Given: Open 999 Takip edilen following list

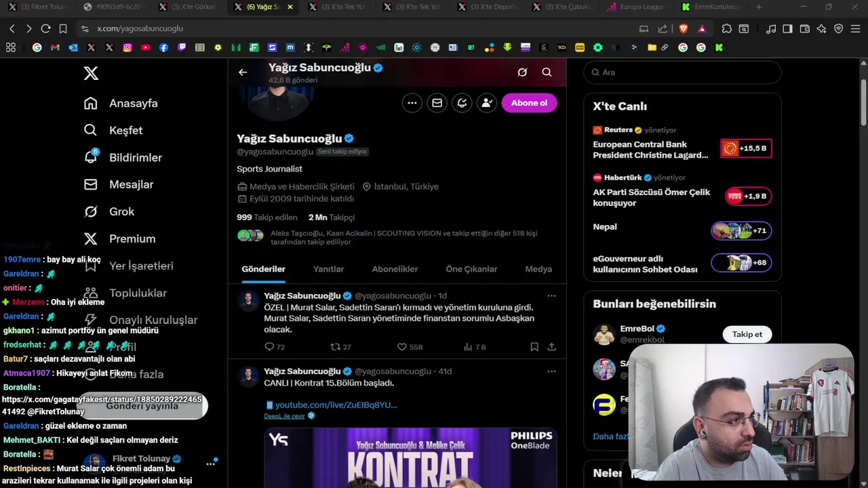Looking at the screenshot, I should pos(267,218).
